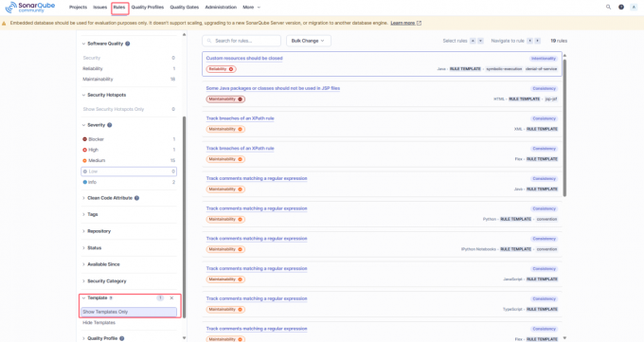Click the Clean Code Attribute help icon
This screenshot has width=644, height=342.
(x=136, y=198)
